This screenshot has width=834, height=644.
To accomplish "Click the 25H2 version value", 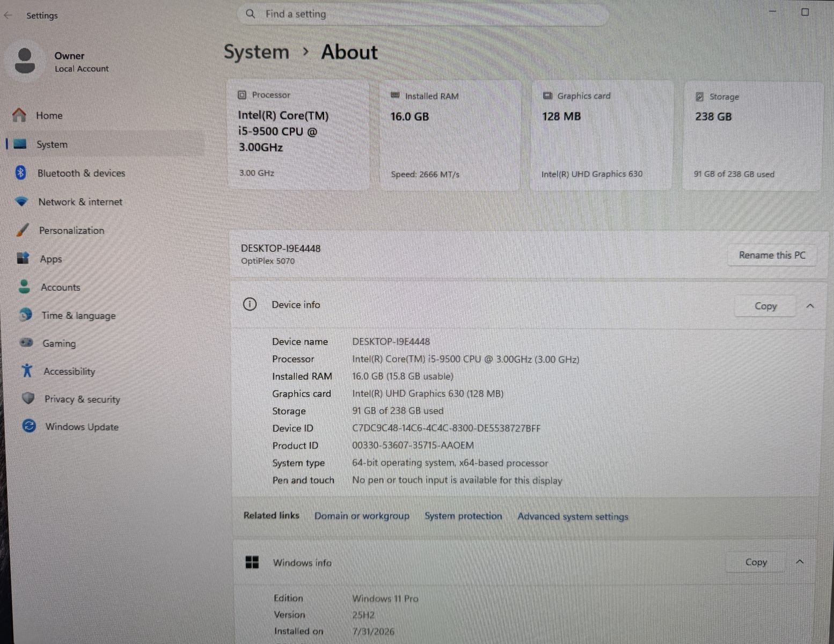I will coord(363,615).
